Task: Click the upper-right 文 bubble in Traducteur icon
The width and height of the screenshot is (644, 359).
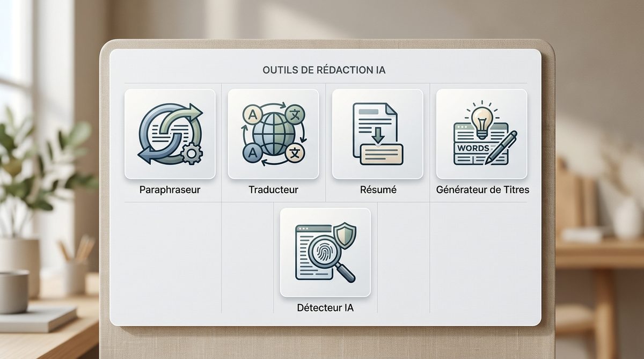Action: (x=295, y=115)
